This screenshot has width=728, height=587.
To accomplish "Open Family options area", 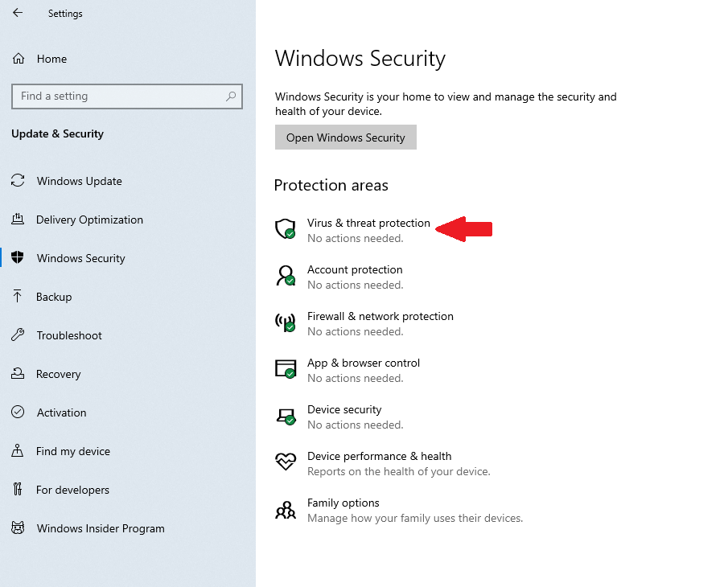I will [x=343, y=503].
